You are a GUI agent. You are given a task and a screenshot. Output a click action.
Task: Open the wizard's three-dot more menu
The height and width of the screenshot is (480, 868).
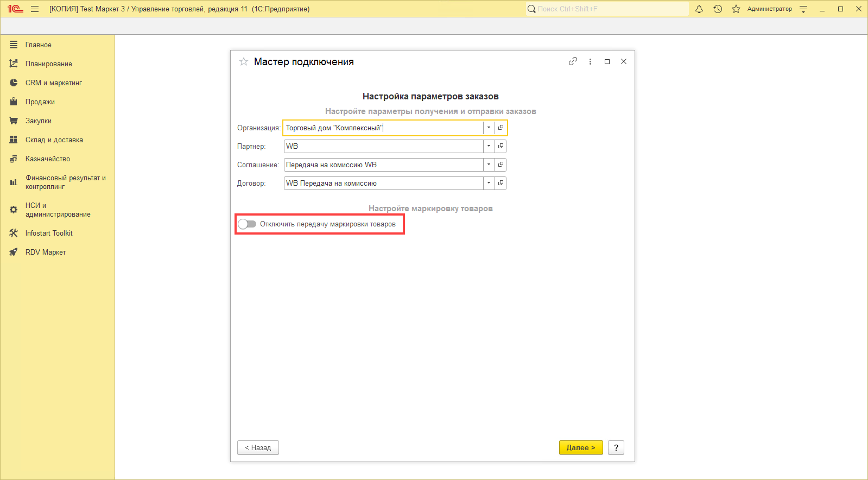pyautogui.click(x=590, y=61)
